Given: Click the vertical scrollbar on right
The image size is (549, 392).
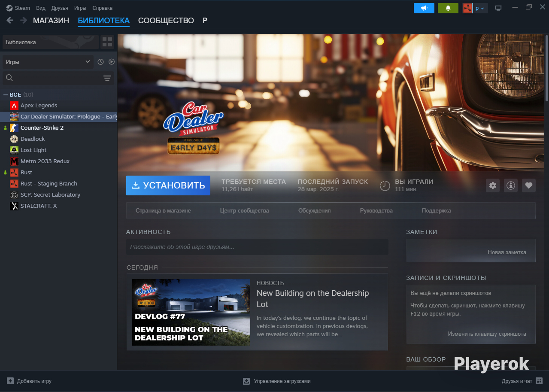Looking at the screenshot, I should pos(547,69).
